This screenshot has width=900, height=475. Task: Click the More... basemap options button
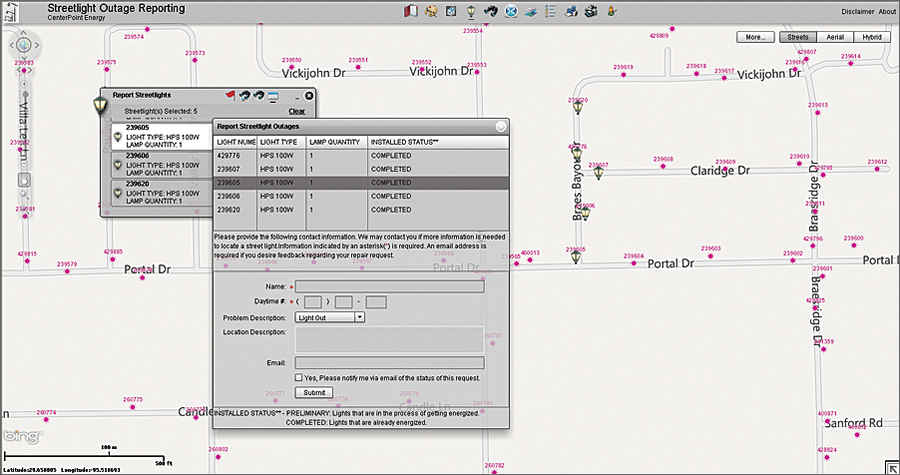click(x=754, y=37)
